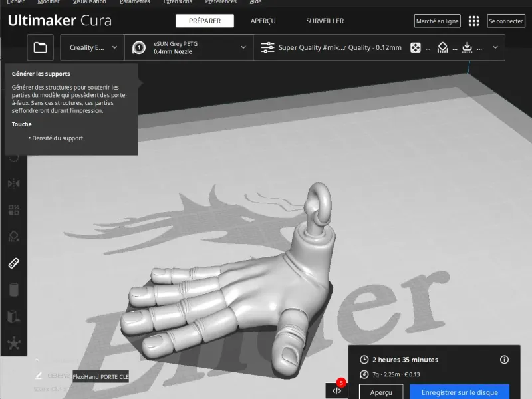This screenshot has height=399, width=532.
Task: Click the build plate adhesion icon
Action: pyautogui.click(x=467, y=47)
